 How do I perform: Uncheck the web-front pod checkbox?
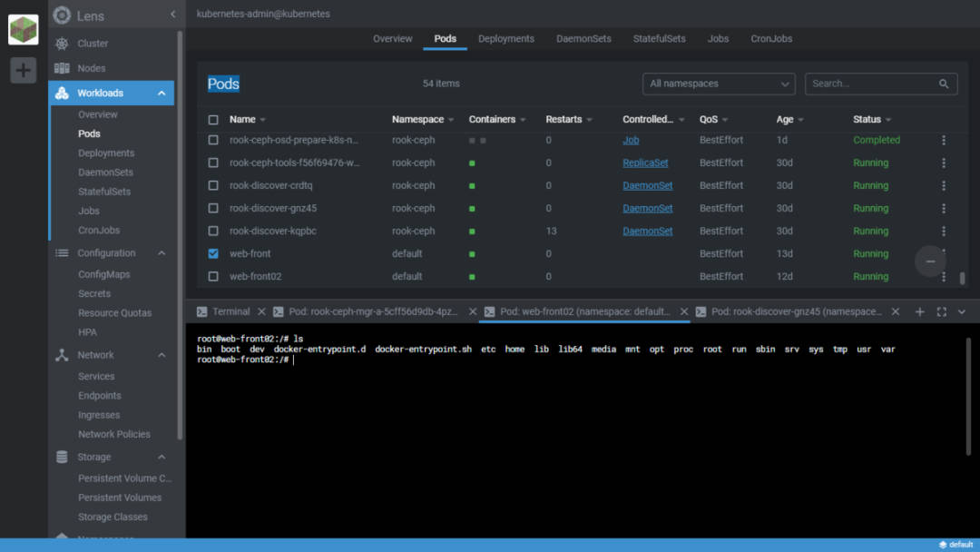pyautogui.click(x=213, y=254)
